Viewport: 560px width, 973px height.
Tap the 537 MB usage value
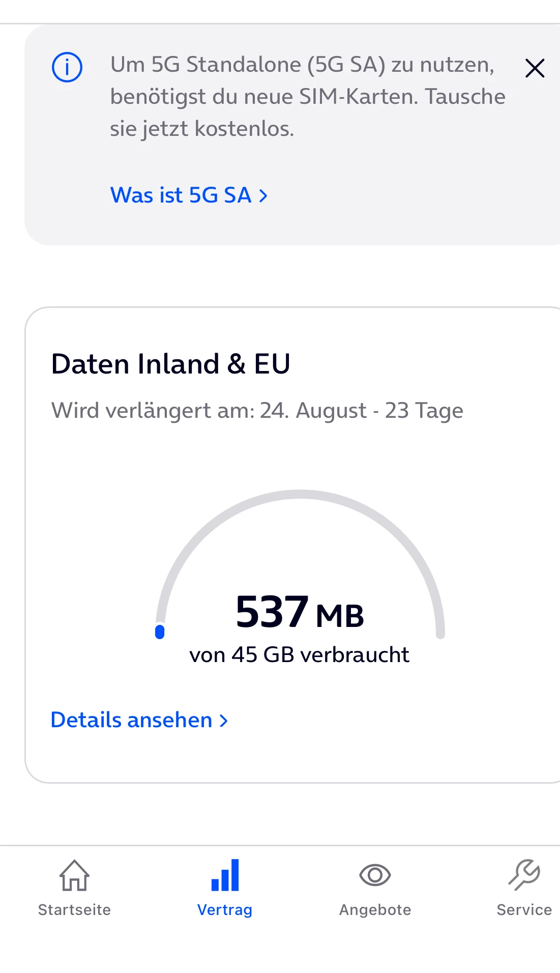300,612
